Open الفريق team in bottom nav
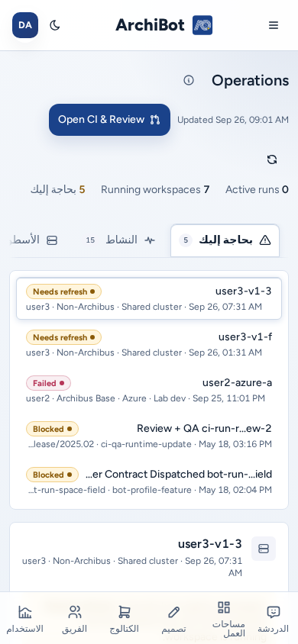 coord(74,620)
